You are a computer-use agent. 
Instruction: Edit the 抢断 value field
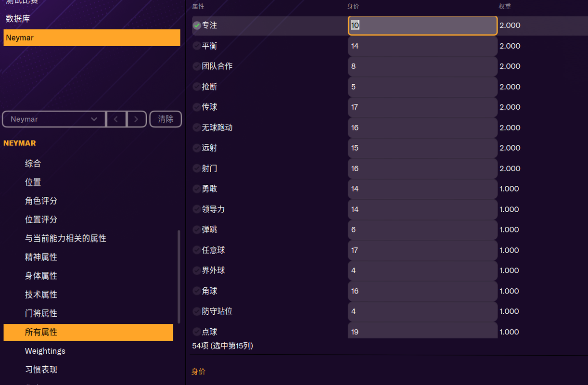422,87
